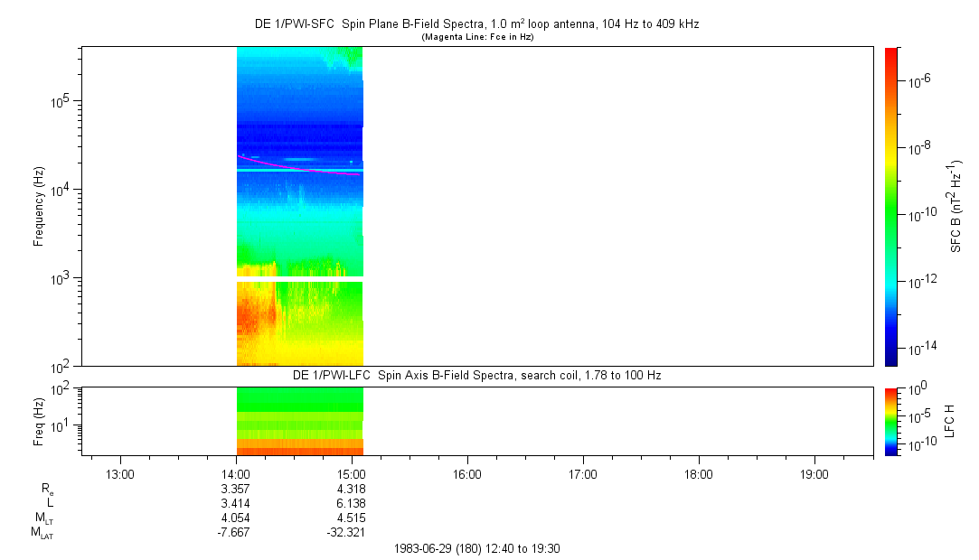Click the Re value 3.357
Viewport: 979px width, 560px height.
(x=236, y=489)
